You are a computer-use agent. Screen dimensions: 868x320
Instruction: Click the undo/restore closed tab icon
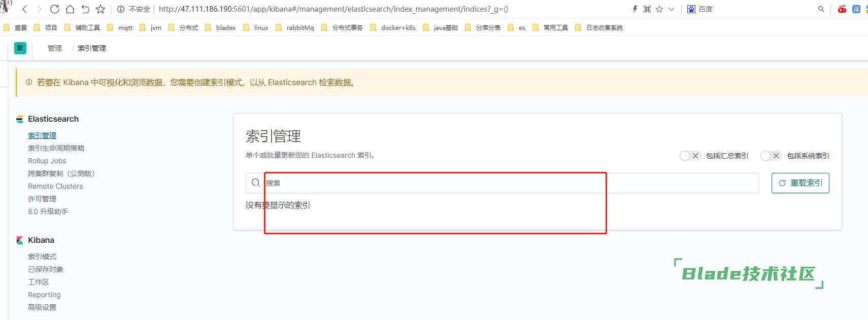pyautogui.click(x=85, y=9)
